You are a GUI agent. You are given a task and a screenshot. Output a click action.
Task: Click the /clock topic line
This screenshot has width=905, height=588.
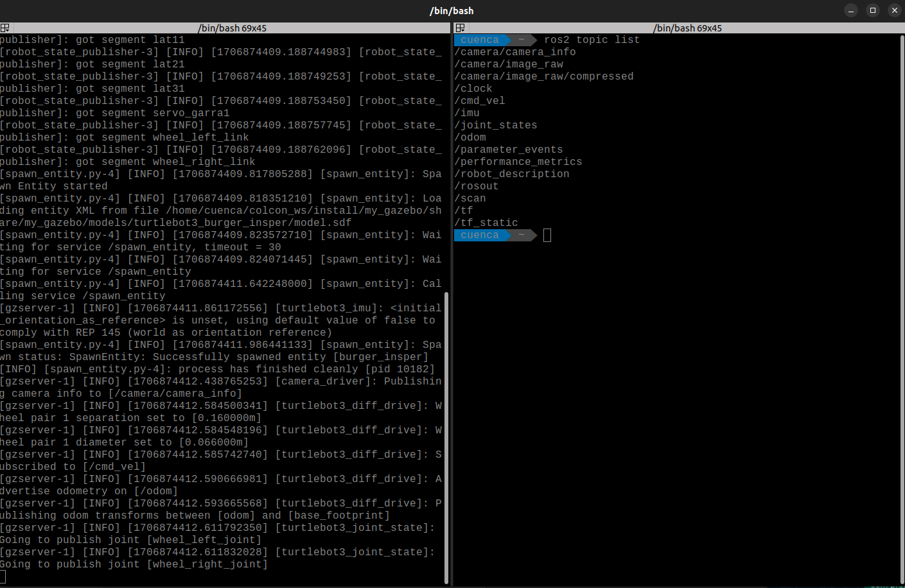473,89
